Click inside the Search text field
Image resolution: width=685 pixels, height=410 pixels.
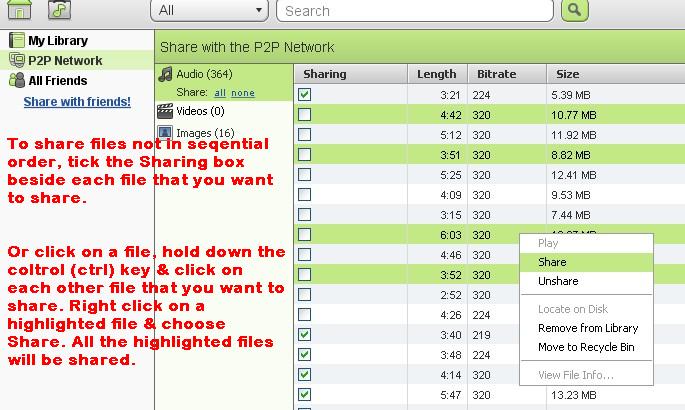[x=415, y=11]
